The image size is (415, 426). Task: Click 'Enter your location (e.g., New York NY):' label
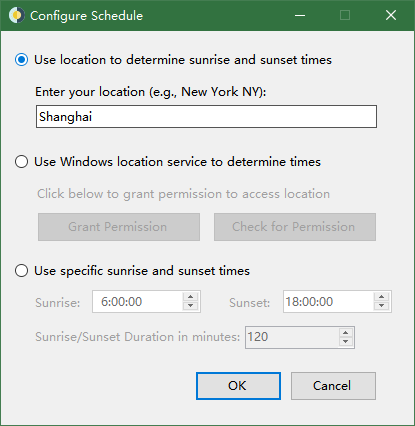(x=151, y=92)
